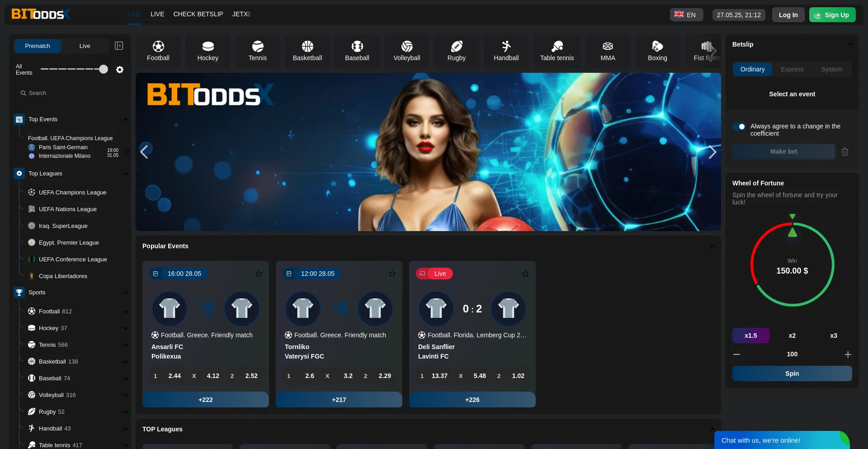Open CHECK BETSLIP in top navigation
The width and height of the screenshot is (868, 449).
(x=198, y=14)
